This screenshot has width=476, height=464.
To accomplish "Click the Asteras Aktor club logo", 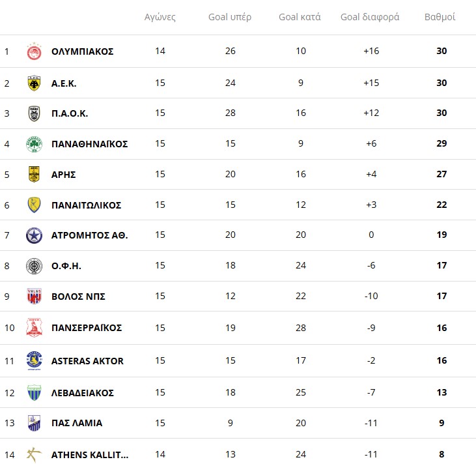I will click(x=34, y=361).
